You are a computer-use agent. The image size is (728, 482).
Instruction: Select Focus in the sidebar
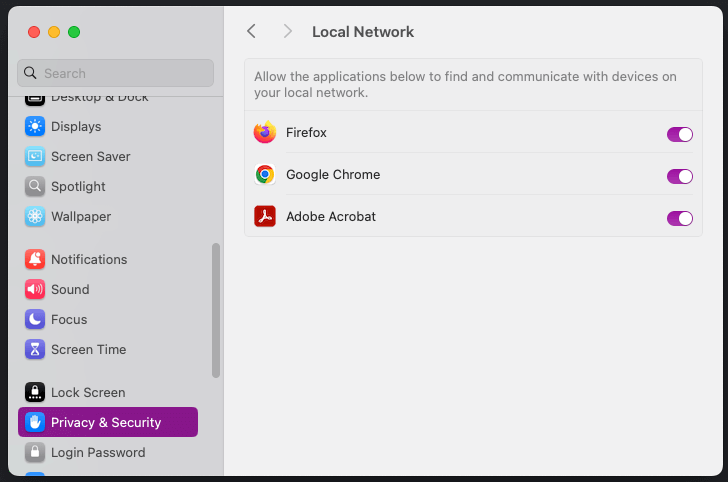(x=69, y=320)
